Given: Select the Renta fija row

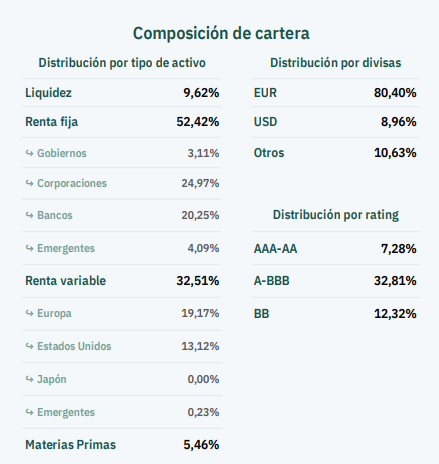Looking at the screenshot, I should click(x=122, y=122).
